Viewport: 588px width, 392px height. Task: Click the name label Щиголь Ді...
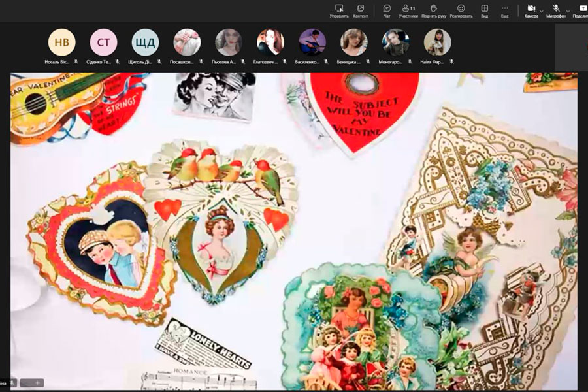140,62
